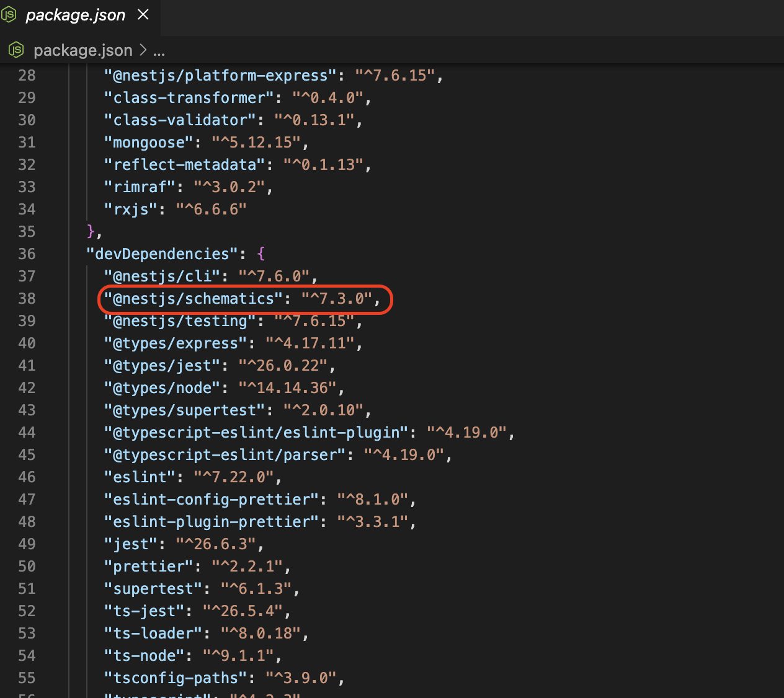Click the "@types/jest" key

[x=163, y=365]
